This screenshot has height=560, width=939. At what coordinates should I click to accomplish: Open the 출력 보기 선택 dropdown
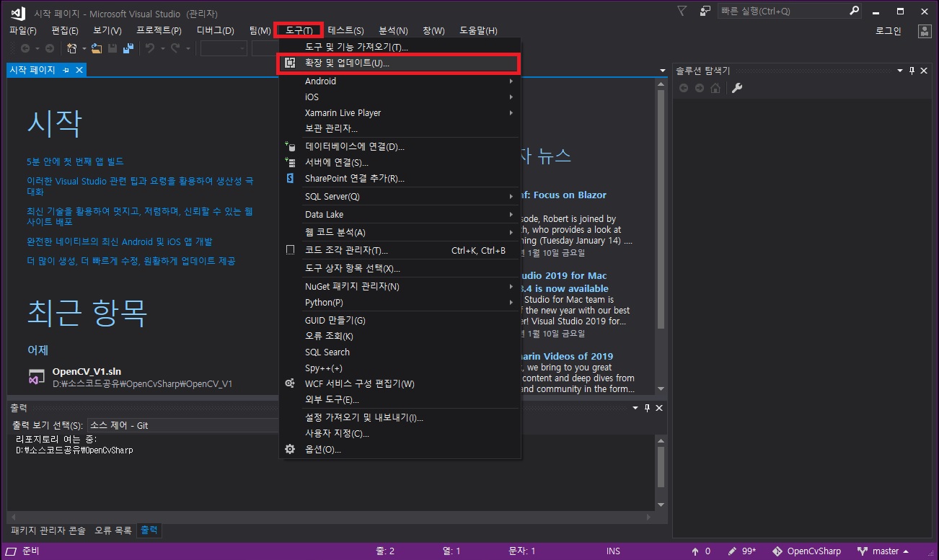pos(183,426)
